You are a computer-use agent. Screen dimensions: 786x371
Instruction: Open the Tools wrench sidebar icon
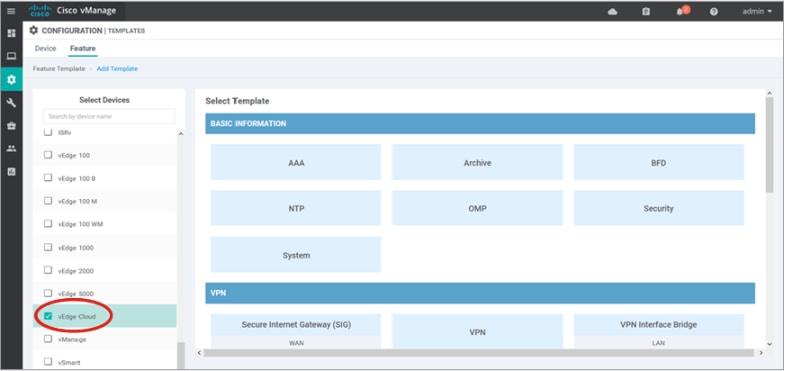(x=11, y=102)
